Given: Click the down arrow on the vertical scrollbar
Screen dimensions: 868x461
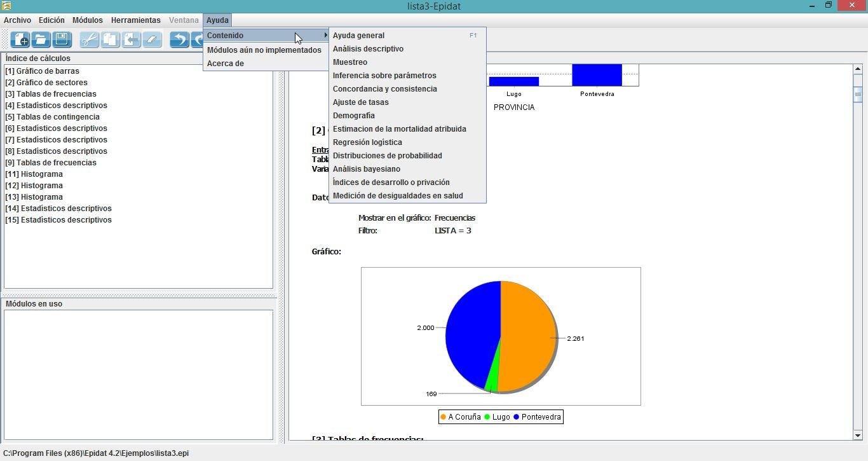Looking at the screenshot, I should click(859, 436).
